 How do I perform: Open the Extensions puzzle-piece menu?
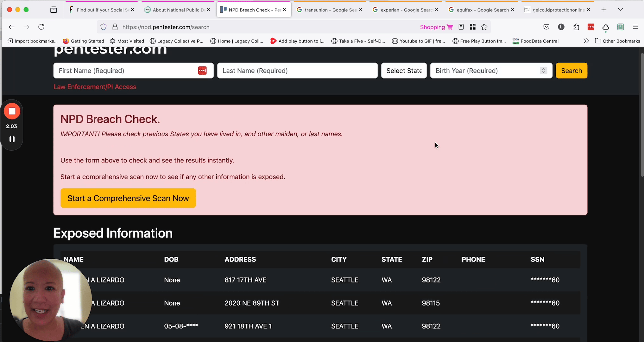(576, 27)
